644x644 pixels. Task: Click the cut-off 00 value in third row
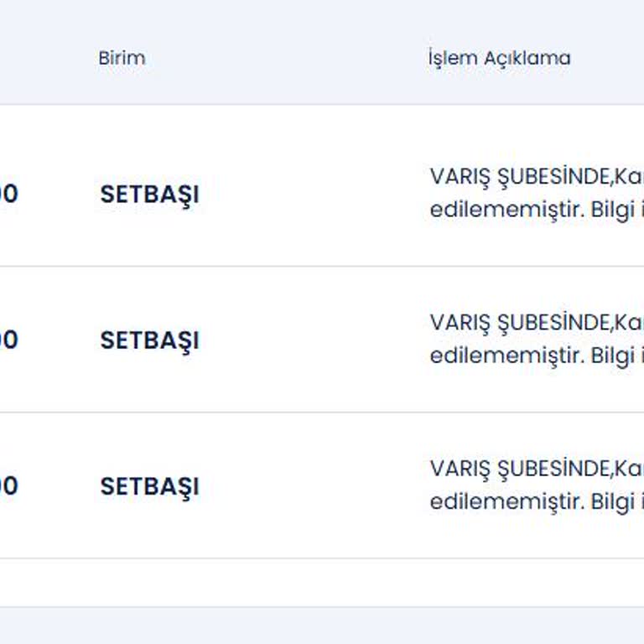point(8,486)
